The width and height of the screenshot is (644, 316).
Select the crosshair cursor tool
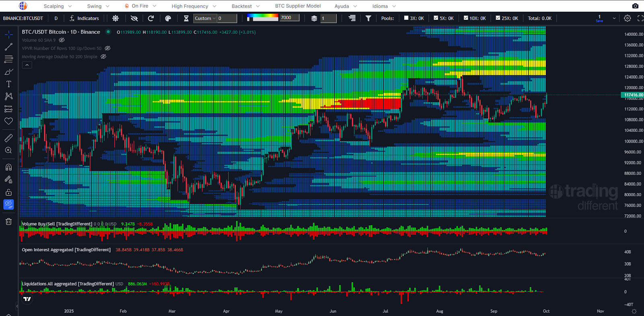click(x=8, y=35)
